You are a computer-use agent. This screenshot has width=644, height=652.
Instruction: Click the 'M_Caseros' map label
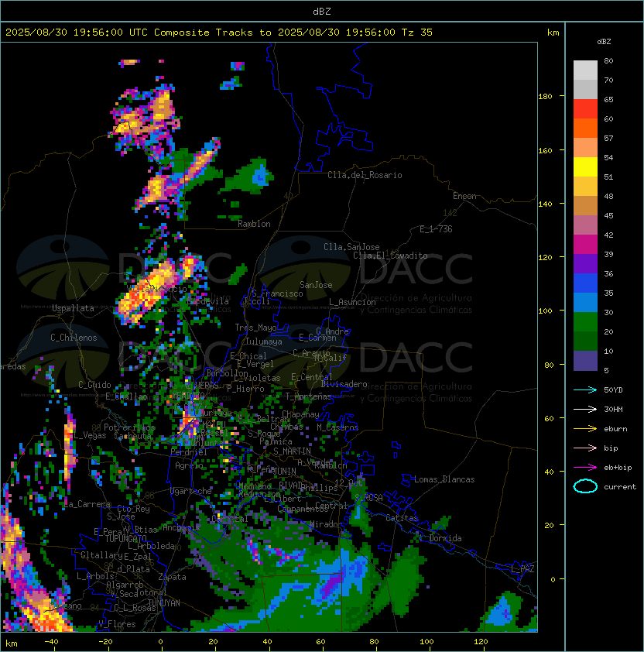[x=337, y=427]
